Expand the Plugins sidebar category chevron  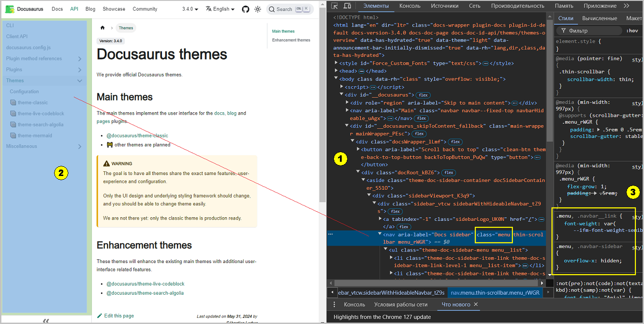point(80,70)
